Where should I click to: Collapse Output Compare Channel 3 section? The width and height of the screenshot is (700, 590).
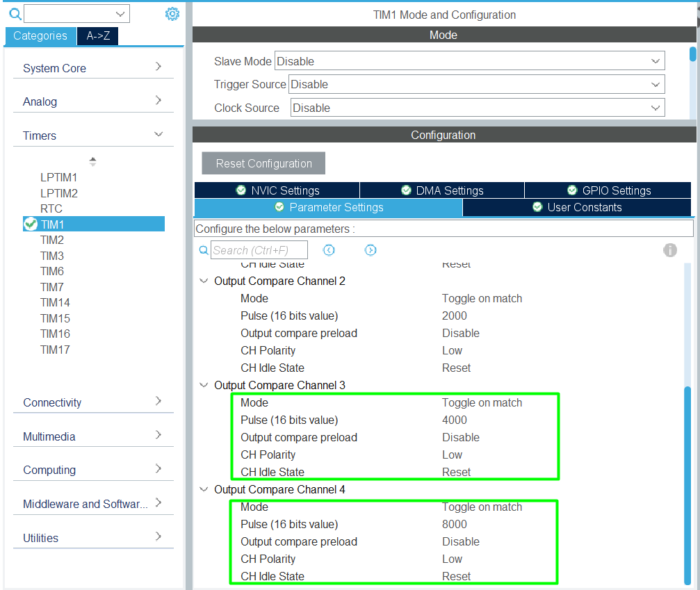pos(204,385)
